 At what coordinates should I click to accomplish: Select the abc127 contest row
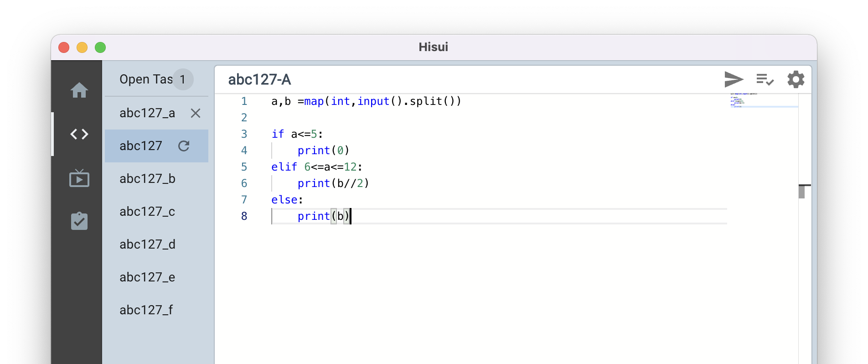click(x=156, y=146)
